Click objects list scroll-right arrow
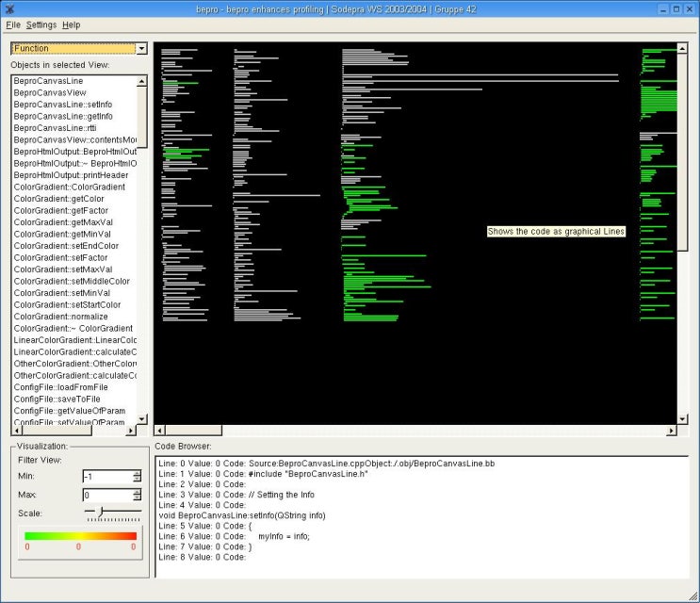The image size is (700, 603). 131,431
